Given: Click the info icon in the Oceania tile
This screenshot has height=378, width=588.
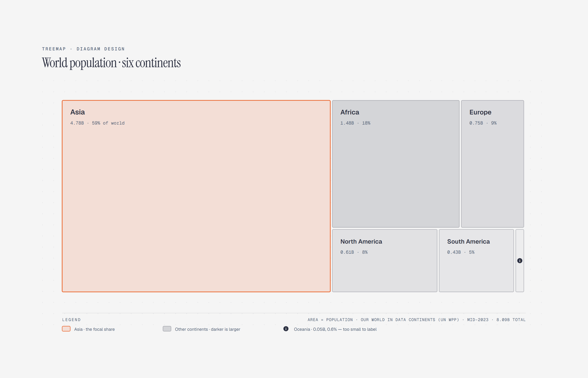Looking at the screenshot, I should tap(520, 261).
